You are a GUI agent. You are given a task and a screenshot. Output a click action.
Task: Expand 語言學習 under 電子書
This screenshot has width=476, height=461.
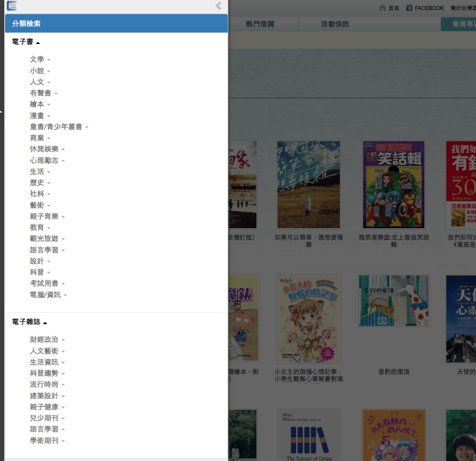48,250
